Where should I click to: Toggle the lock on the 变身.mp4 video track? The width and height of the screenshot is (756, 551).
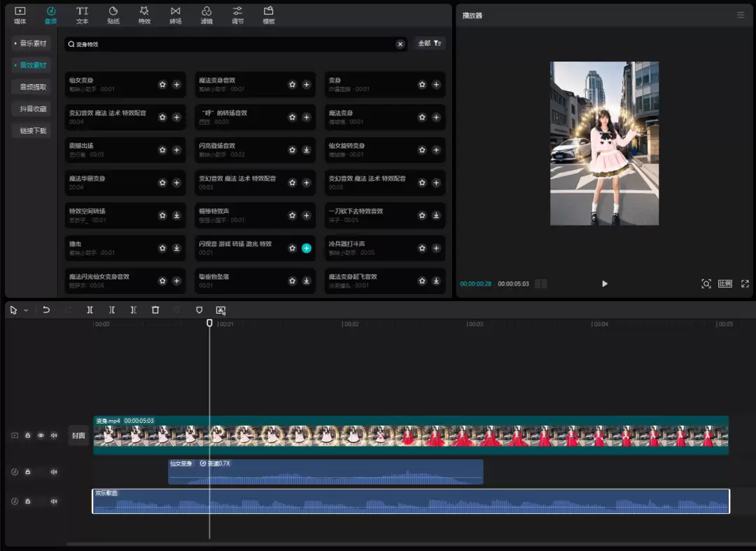[28, 435]
